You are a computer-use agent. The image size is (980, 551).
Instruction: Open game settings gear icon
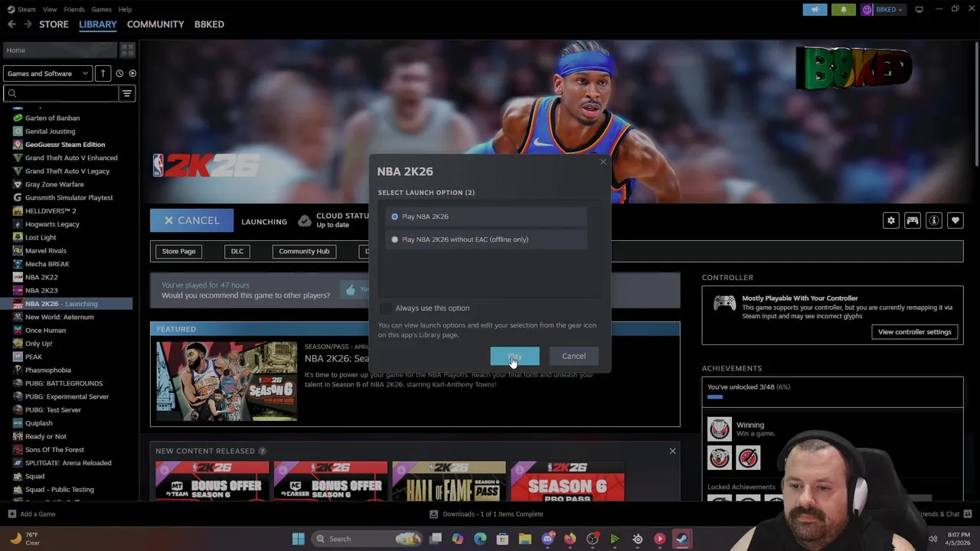point(890,220)
